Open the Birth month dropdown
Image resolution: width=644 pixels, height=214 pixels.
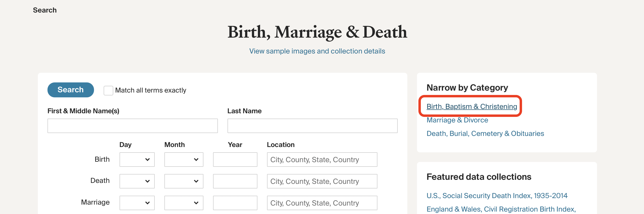184,160
